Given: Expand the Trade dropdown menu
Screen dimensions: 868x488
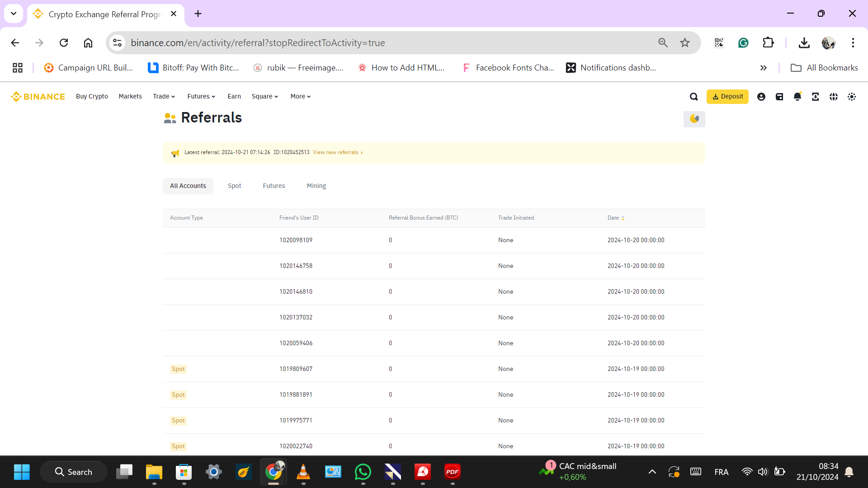Looking at the screenshot, I should (164, 97).
